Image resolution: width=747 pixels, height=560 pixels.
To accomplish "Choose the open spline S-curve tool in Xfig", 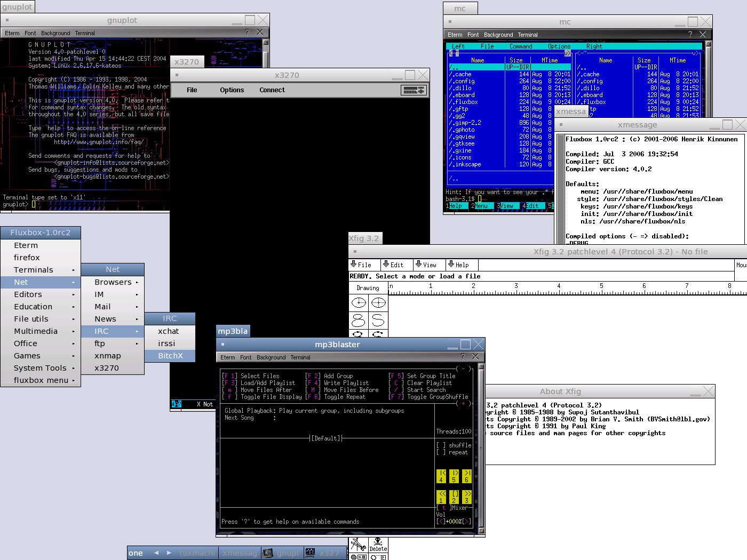I will pos(378,320).
